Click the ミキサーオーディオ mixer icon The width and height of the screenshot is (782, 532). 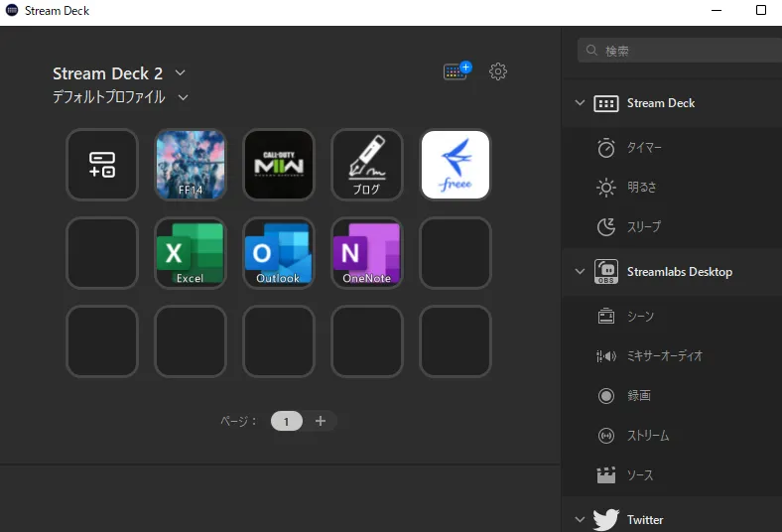[x=606, y=356]
